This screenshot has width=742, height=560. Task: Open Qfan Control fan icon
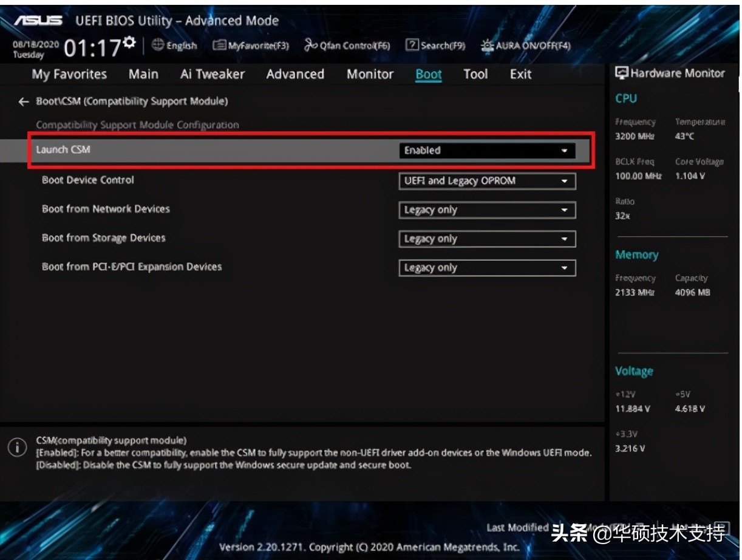click(x=310, y=46)
